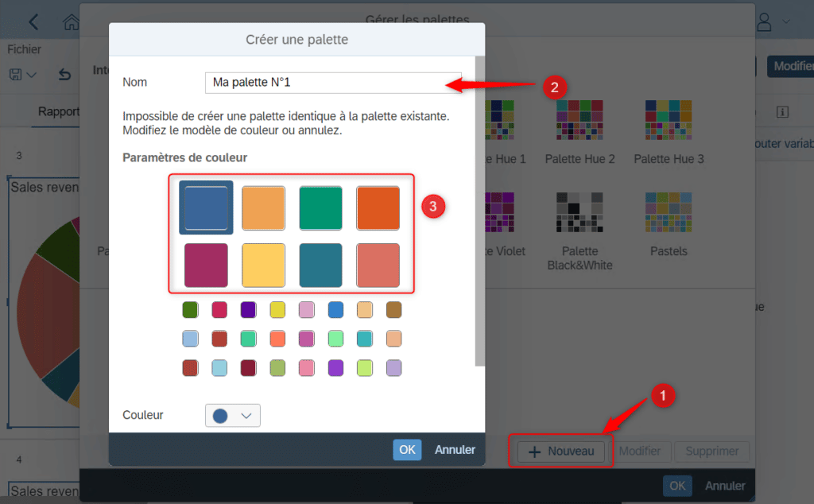Image resolution: width=814 pixels, height=504 pixels.
Task: Pick the small lime green swatch
Action: pyautogui.click(x=365, y=368)
